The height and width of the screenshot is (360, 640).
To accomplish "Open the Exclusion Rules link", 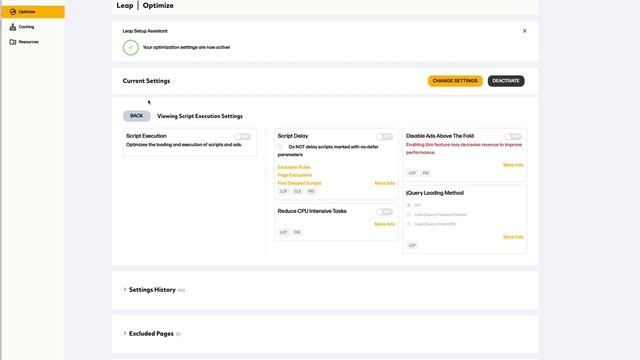I will coord(294,167).
